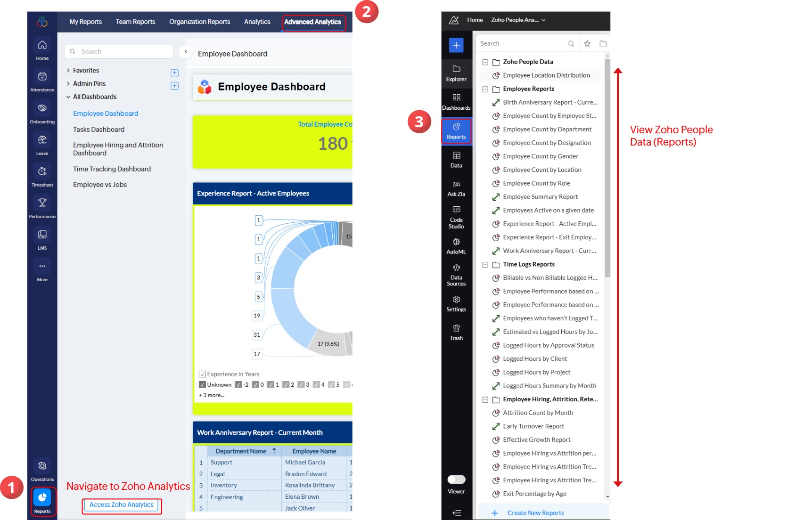Toggle the -2 legend checkbox
The image size is (812, 520).
tap(238, 385)
